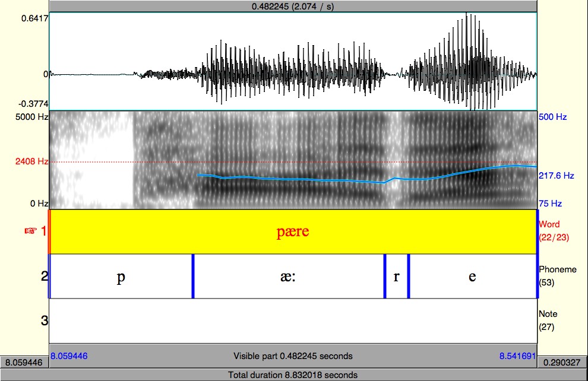Click the 5000 Hz spectrogram ceiling label
Screen dimensions: 588x381
coord(31,117)
